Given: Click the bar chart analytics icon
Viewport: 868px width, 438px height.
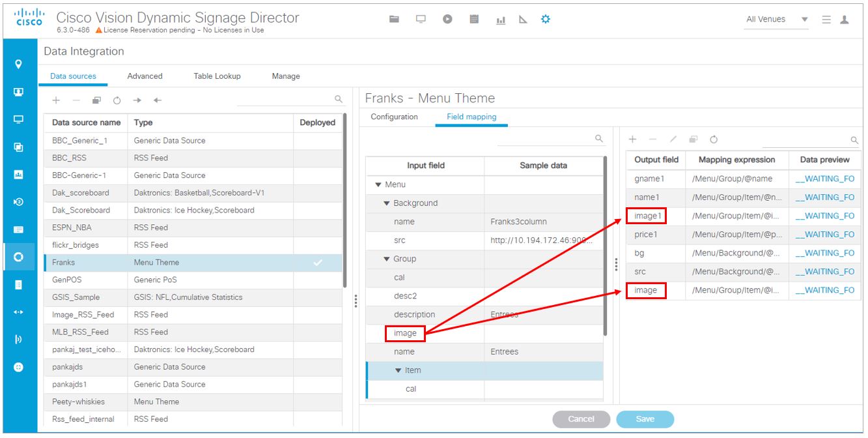Looking at the screenshot, I should [x=500, y=19].
